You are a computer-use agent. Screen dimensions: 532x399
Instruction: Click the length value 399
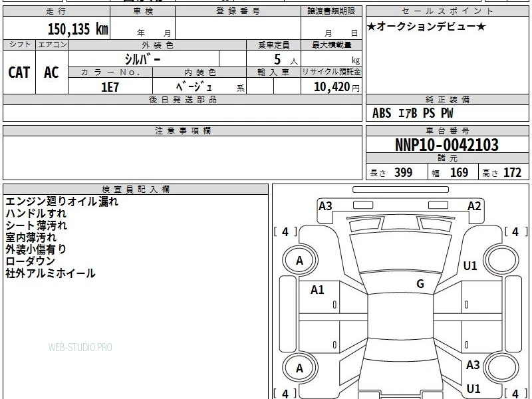(x=403, y=173)
